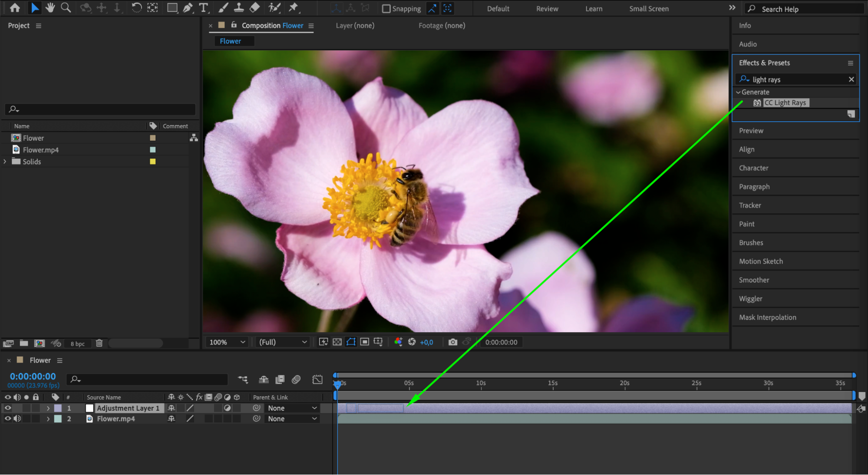
Task: Delete selected project item with trash icon
Action: click(x=99, y=343)
